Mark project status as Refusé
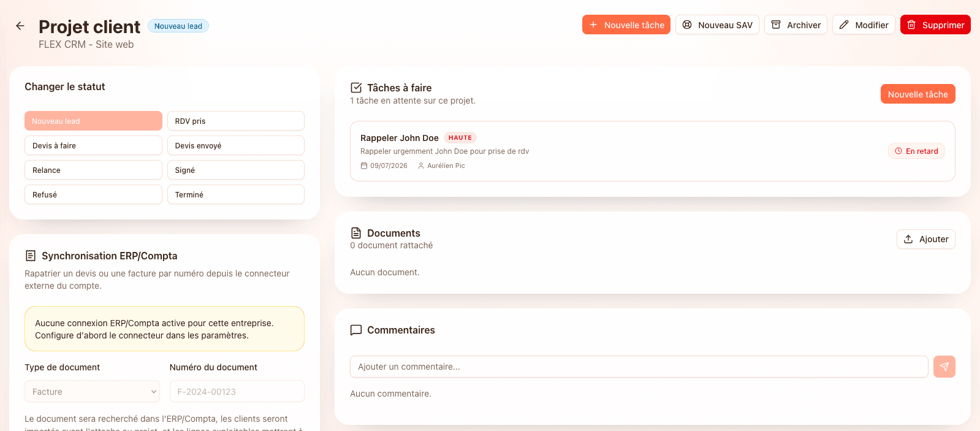 93,194
